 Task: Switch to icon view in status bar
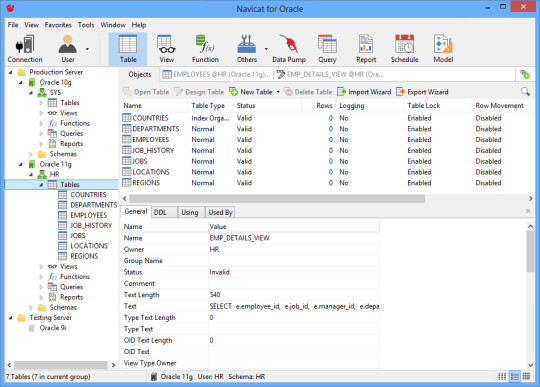tap(502, 376)
